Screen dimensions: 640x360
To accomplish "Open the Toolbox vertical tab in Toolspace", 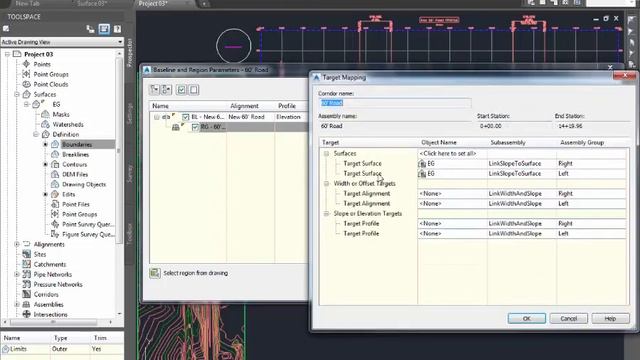I will (130, 233).
